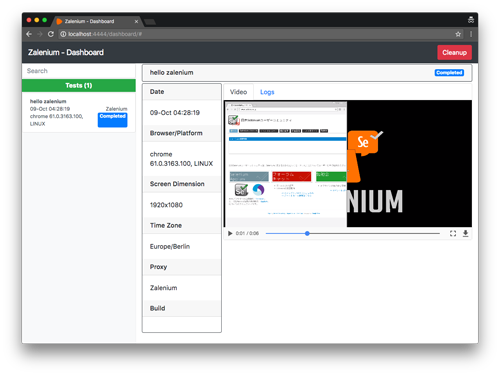Click the 'Time Zone' detail heading
This screenshot has height=375, width=500.
pos(166,225)
